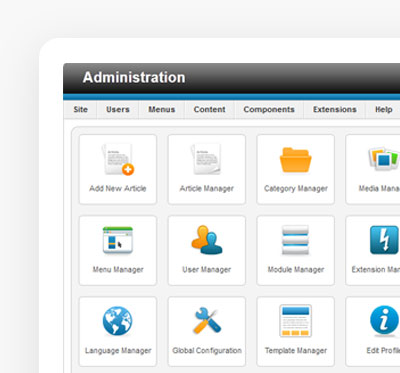Open the Users menu

tap(118, 109)
